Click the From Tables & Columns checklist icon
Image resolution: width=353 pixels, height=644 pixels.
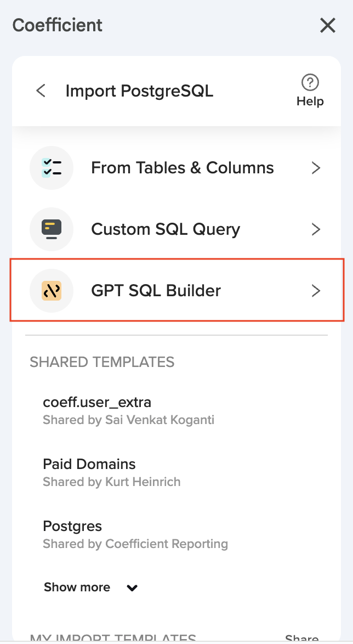52,168
